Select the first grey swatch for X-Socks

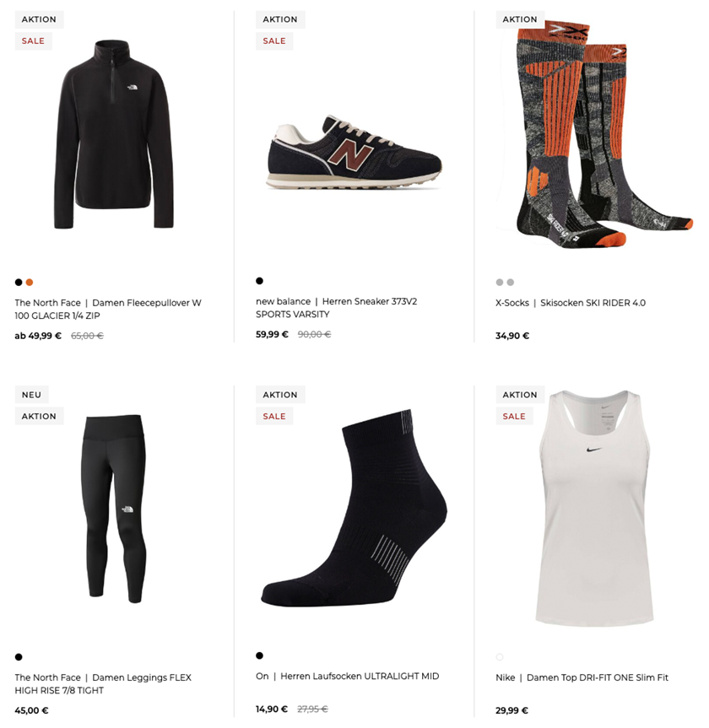point(500,283)
